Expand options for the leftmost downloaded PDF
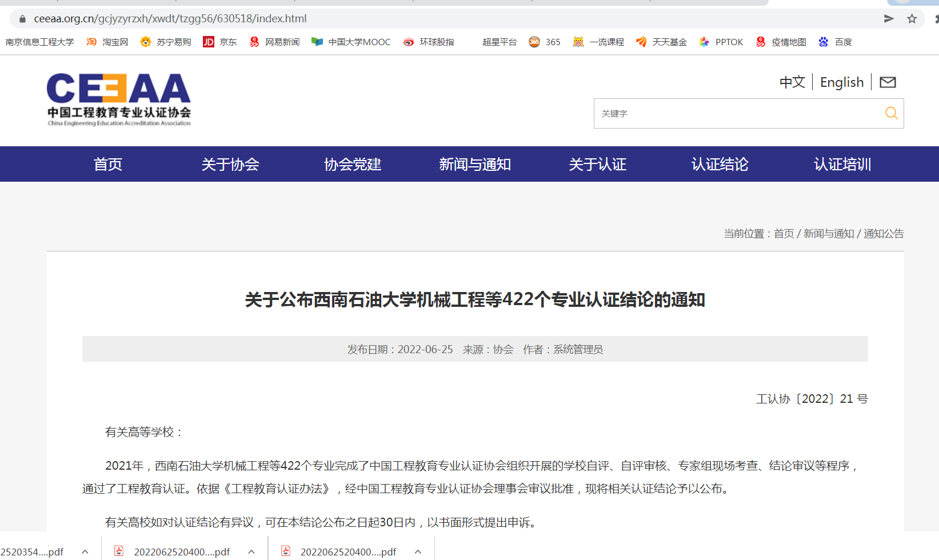 85,551
